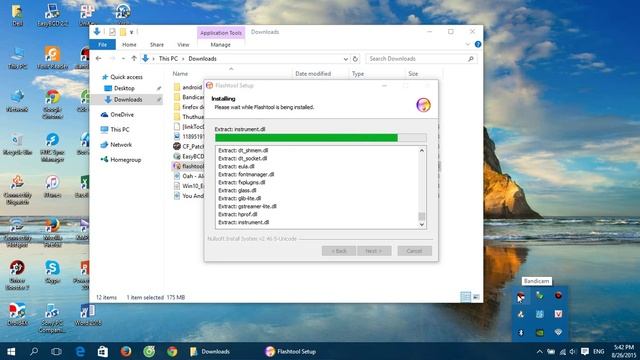Click the volume icon in the system tray

tap(572, 351)
